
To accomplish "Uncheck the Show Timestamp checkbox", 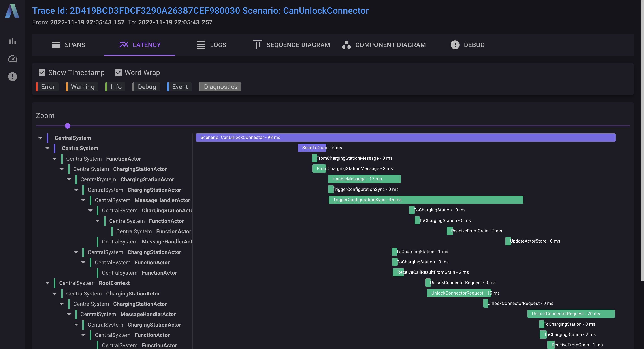I will [x=42, y=72].
